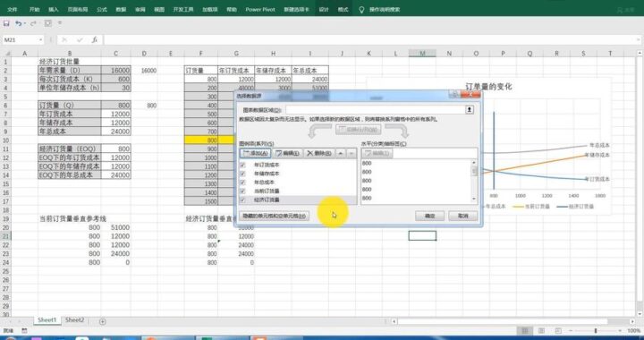Image resolution: width=644 pixels, height=340 pixels.
Task: Click the Save icon in quick access toolbar
Action: 6,23
